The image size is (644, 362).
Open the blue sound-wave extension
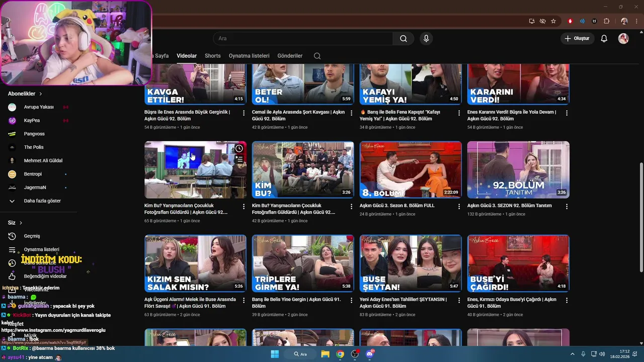582,21
